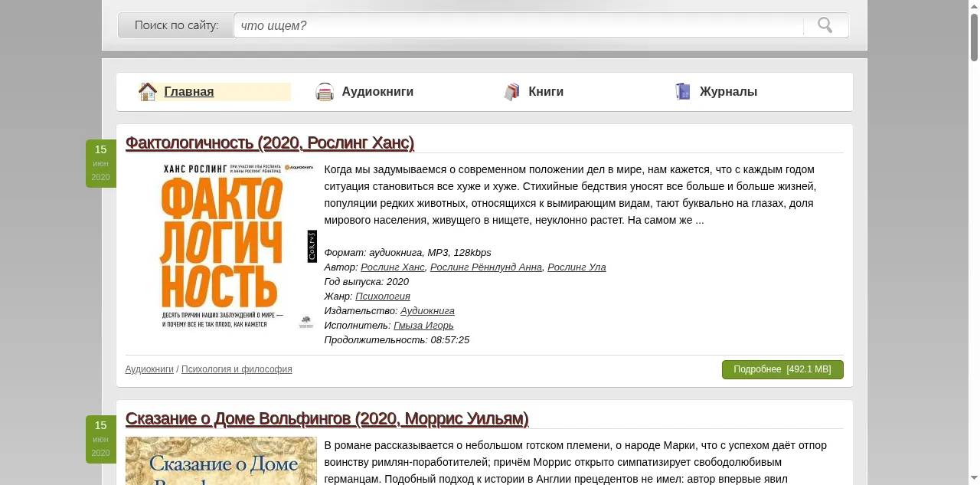
Task: Focus the site search field 'что ищем?'
Action: click(518, 25)
